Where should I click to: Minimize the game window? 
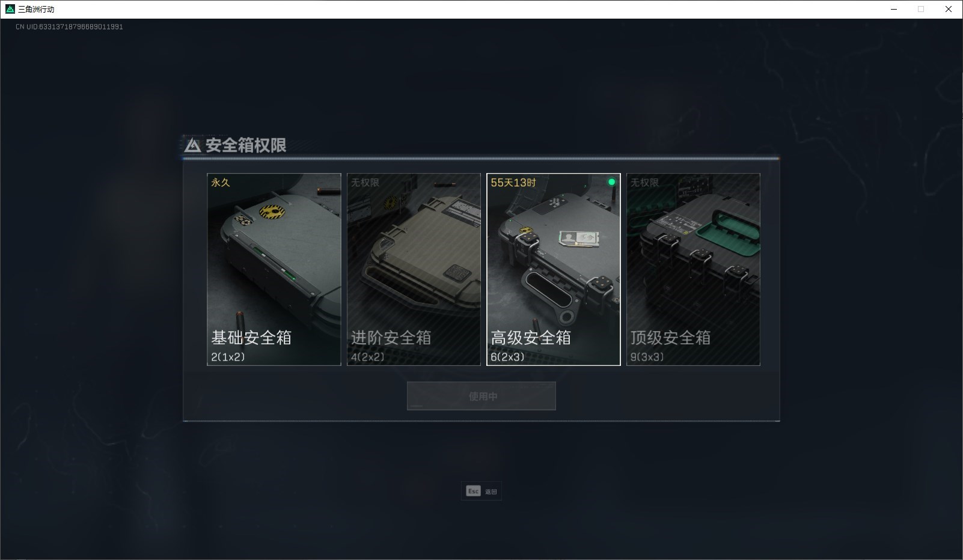894,9
